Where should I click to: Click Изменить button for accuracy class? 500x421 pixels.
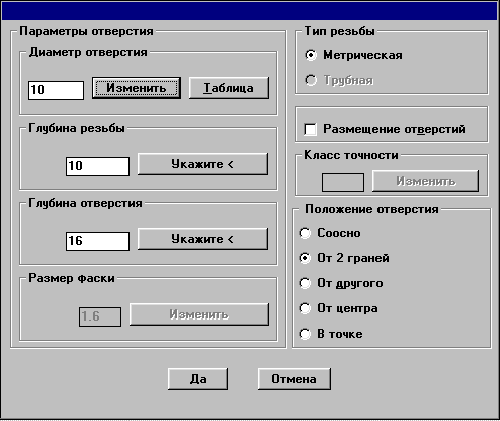pyautogui.click(x=425, y=181)
